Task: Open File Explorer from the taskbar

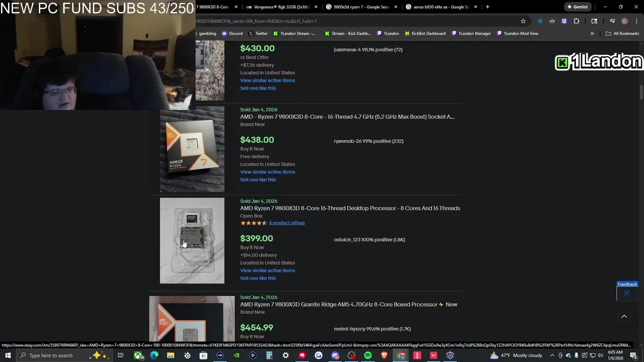Action: coord(171,355)
